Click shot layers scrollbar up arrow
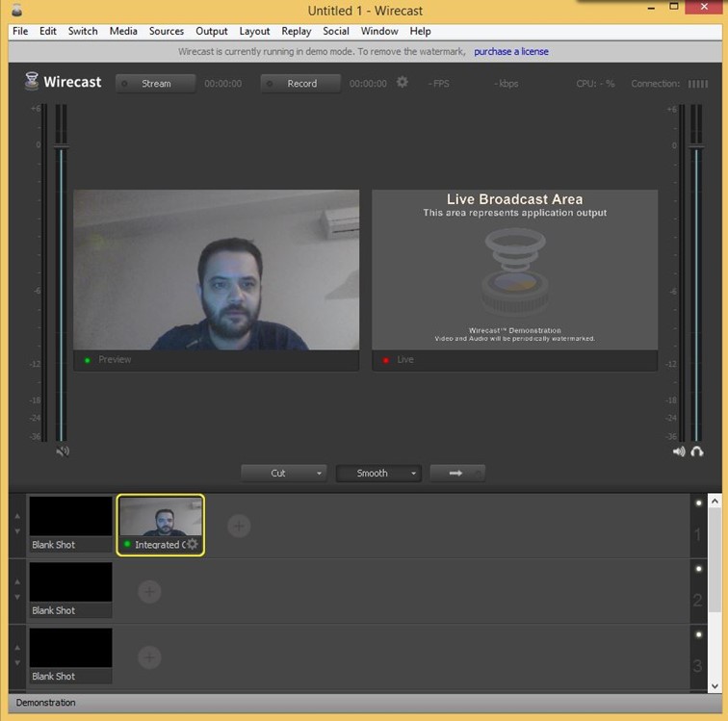The height and width of the screenshot is (721, 728). [715, 501]
